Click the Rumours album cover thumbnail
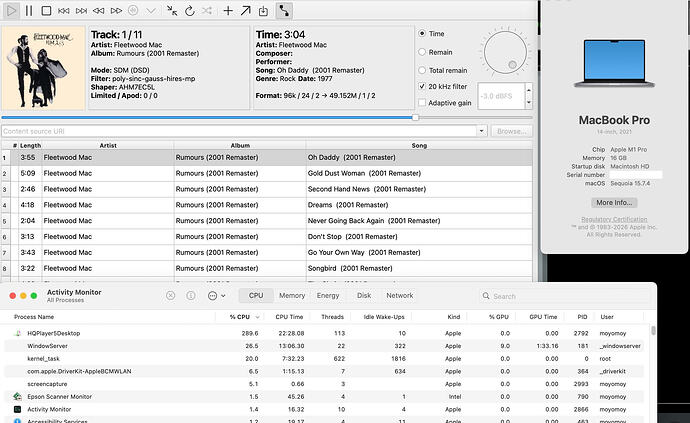The width and height of the screenshot is (690, 423). (x=43, y=67)
